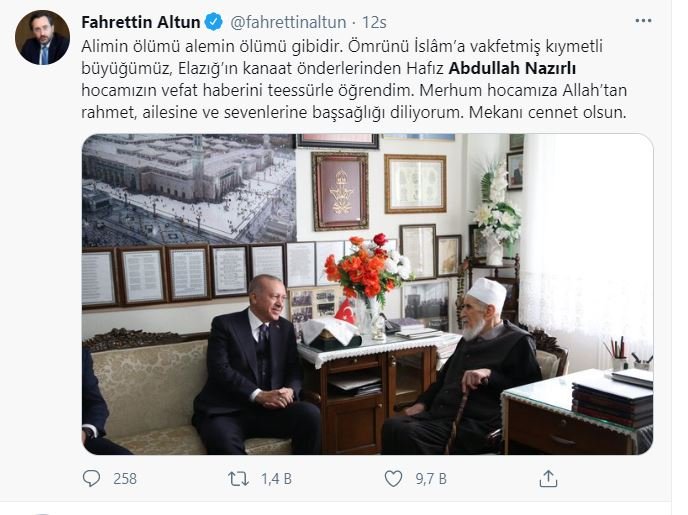Open the tweet timestamp 12s

(374, 22)
